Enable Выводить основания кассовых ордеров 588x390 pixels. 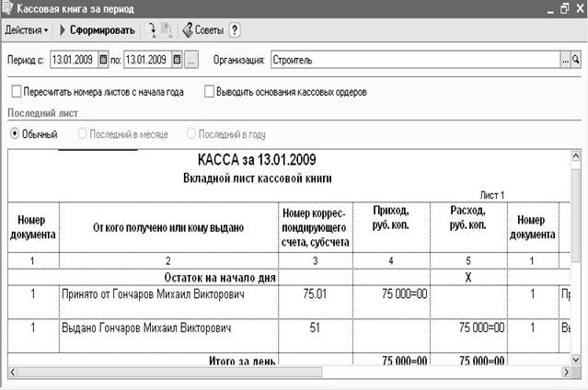point(209,91)
